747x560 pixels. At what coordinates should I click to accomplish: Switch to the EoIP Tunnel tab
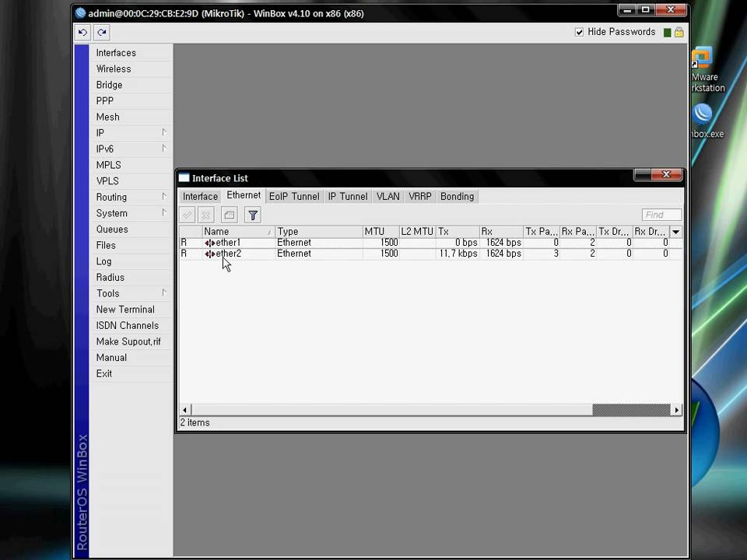point(294,197)
